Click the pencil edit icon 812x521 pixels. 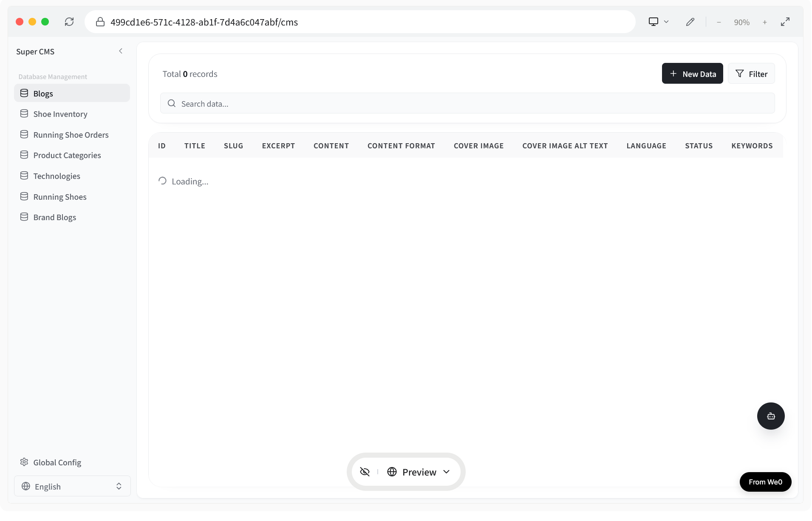point(690,22)
